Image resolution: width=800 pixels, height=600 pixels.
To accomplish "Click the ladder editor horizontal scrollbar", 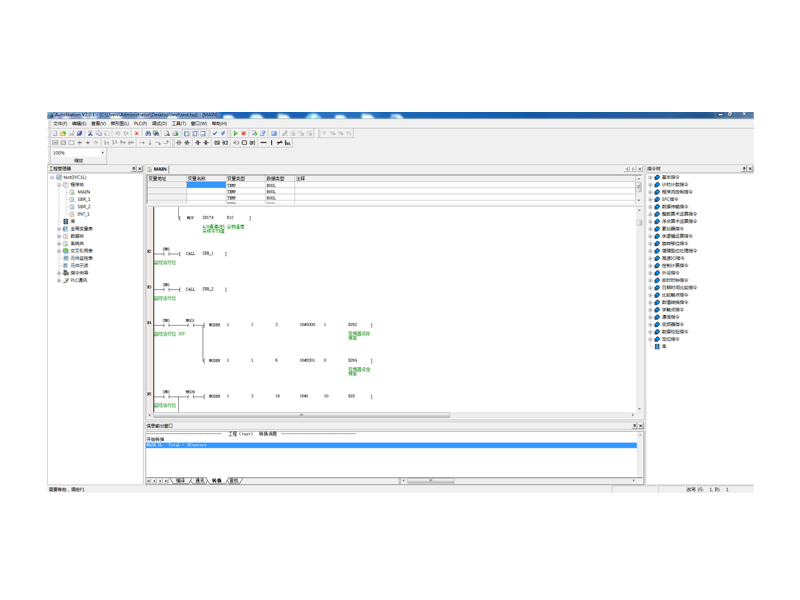I will pyautogui.click(x=300, y=415).
